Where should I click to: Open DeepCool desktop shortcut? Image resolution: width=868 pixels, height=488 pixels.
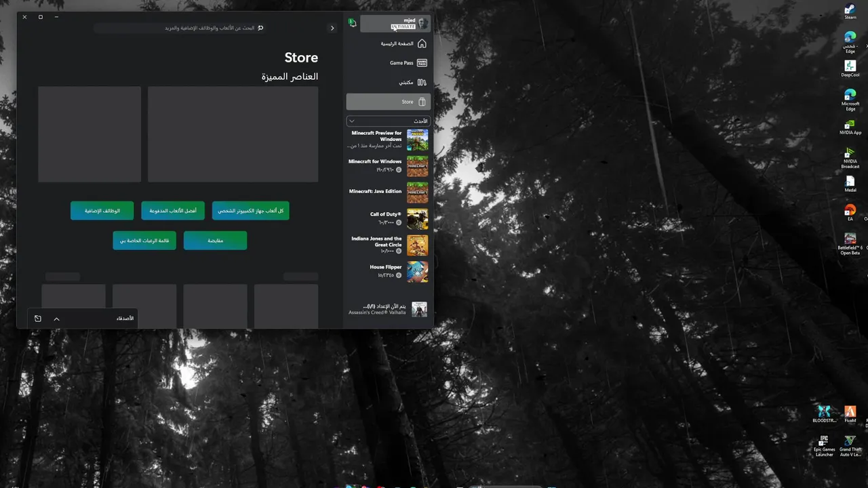(x=850, y=68)
